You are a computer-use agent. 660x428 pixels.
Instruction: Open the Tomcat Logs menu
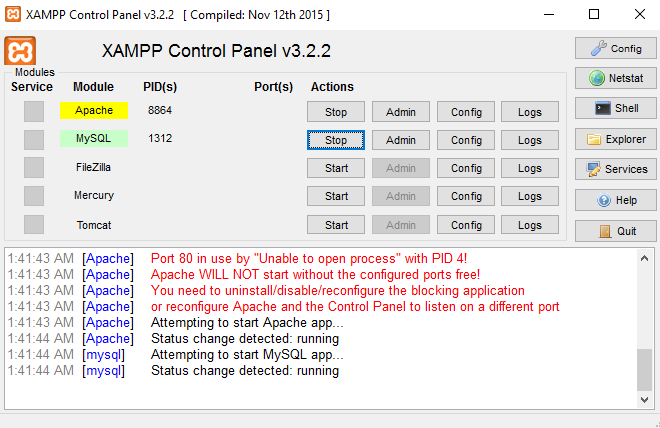click(530, 225)
